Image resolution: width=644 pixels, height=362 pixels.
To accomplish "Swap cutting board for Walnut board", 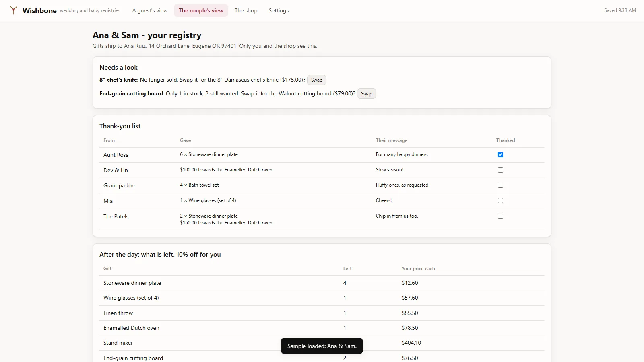I will [x=367, y=94].
